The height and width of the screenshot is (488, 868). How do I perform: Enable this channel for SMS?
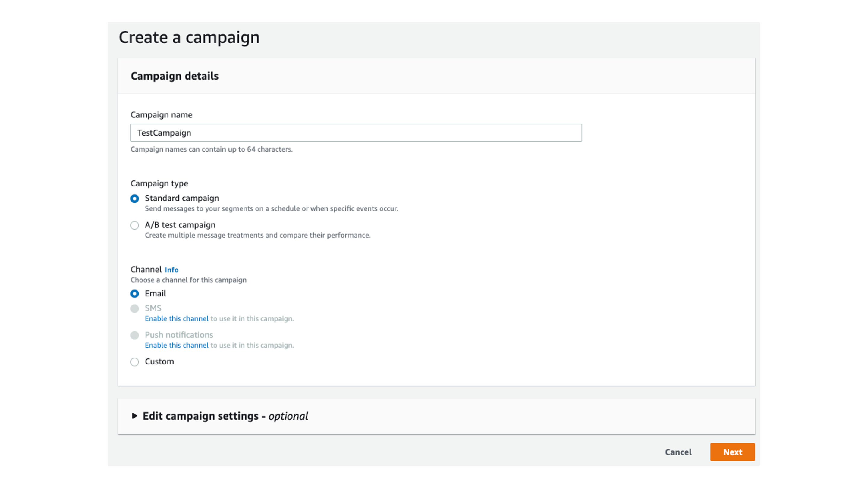176,318
